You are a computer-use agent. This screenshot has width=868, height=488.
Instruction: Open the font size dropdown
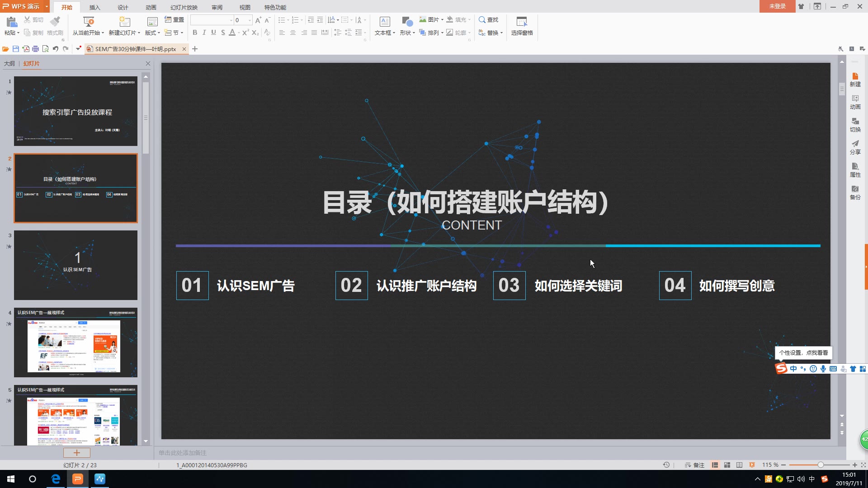point(250,20)
